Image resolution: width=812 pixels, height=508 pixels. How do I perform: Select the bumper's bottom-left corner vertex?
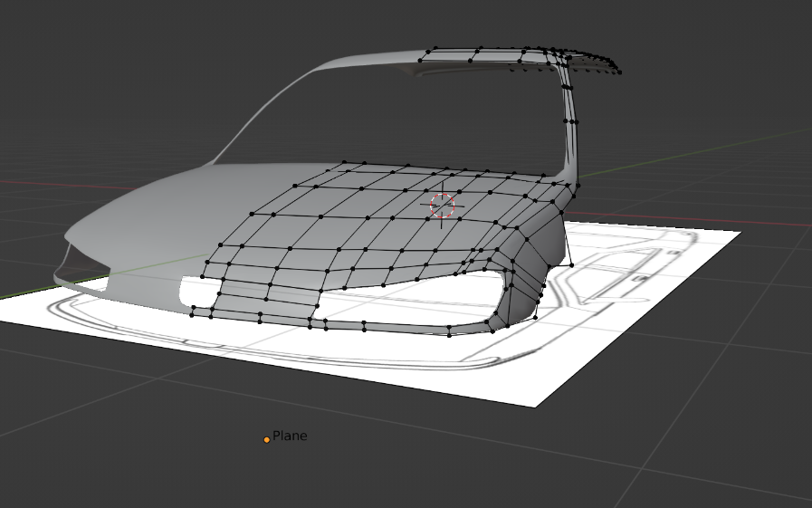click(192, 315)
